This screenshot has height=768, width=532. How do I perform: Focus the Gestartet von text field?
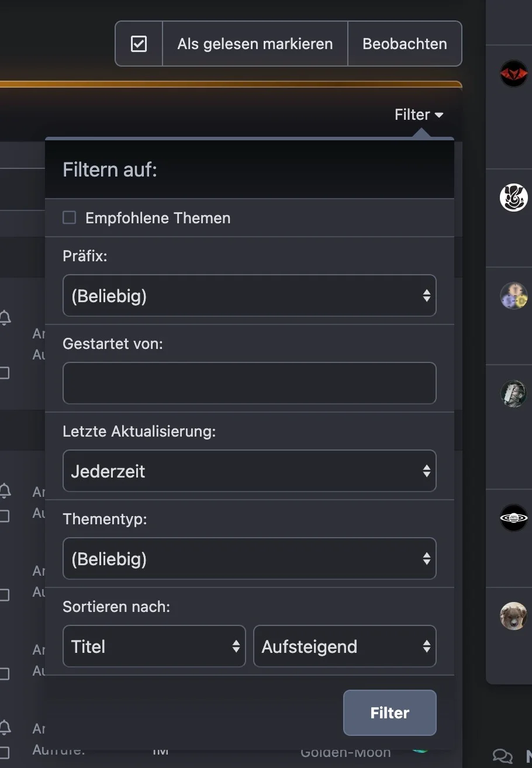(x=249, y=383)
